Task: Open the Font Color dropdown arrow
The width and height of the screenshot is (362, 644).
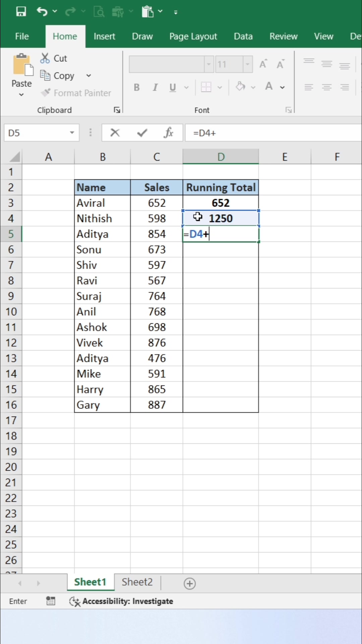Action: [282, 88]
